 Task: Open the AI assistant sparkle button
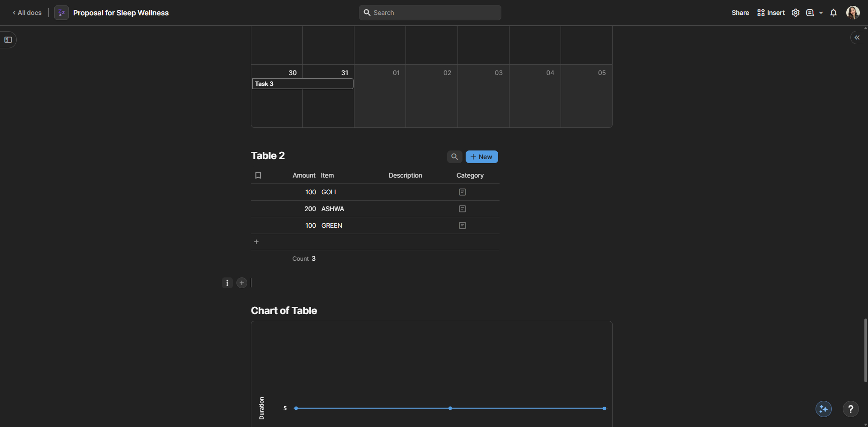pyautogui.click(x=823, y=409)
